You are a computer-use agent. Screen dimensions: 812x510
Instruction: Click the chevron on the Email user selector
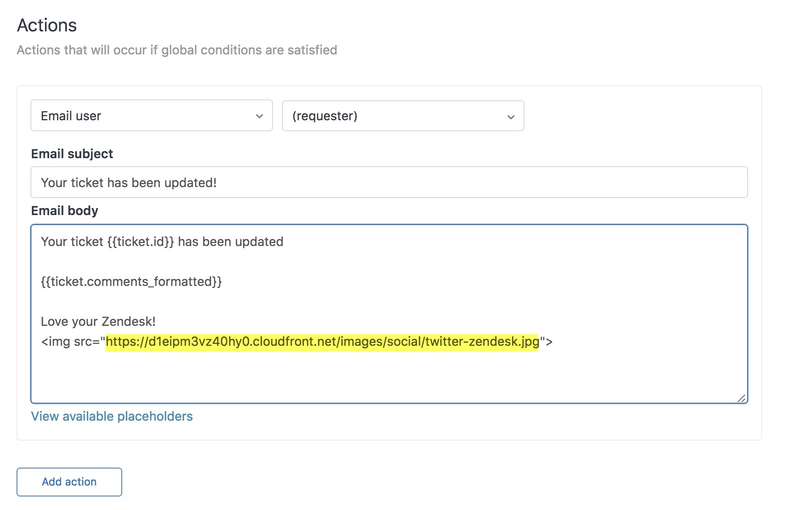[x=259, y=116]
